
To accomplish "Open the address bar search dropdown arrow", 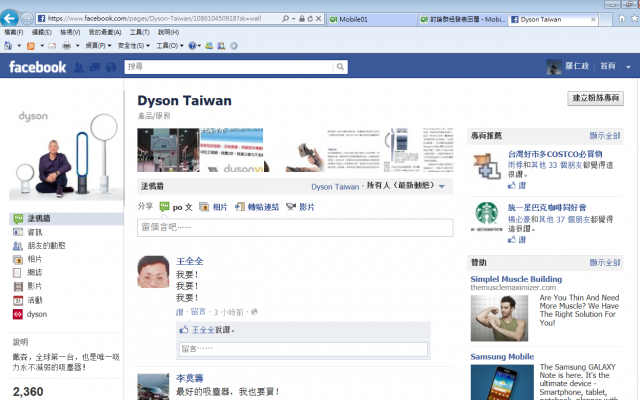I will [293, 19].
